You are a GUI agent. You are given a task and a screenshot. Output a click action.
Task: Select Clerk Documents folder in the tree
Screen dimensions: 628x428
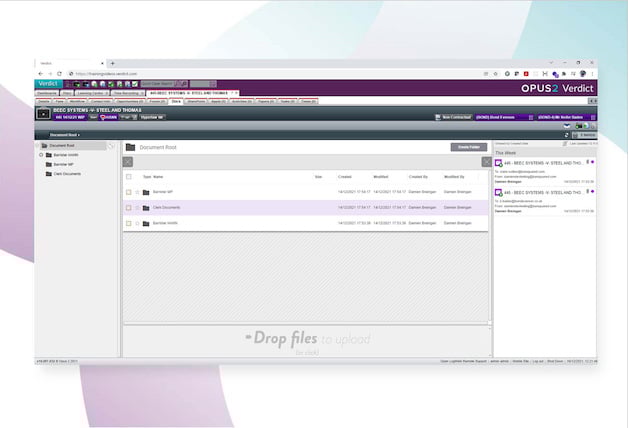pyautogui.click(x=67, y=173)
